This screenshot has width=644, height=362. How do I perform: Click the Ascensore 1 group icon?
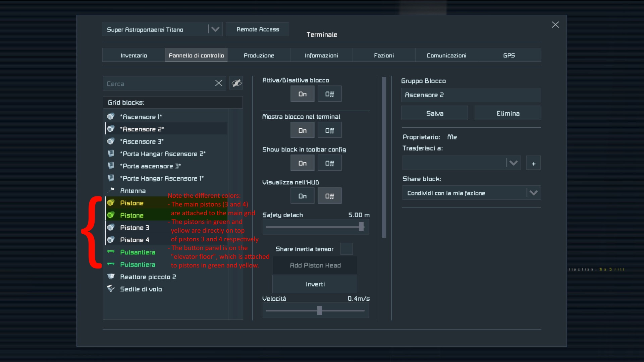(x=111, y=116)
